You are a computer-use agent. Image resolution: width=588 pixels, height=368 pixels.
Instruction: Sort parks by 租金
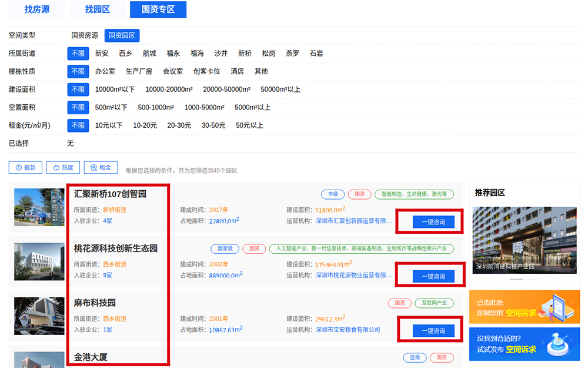point(101,167)
